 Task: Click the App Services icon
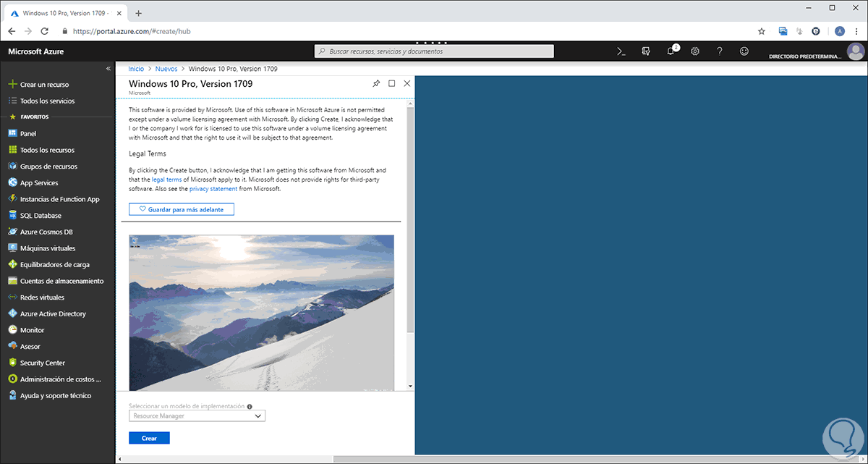click(12, 183)
